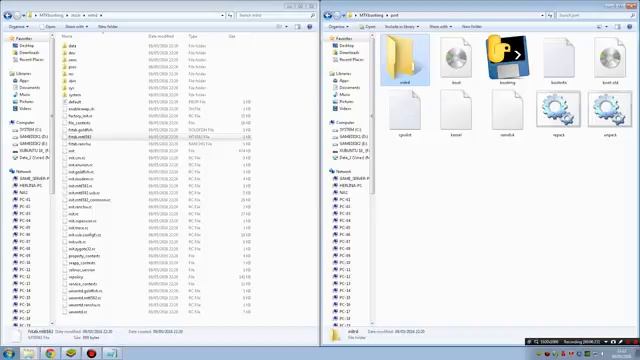The image size is (640, 360).
Task: Click Back arrow in initrd window
Action: [x=7, y=16]
